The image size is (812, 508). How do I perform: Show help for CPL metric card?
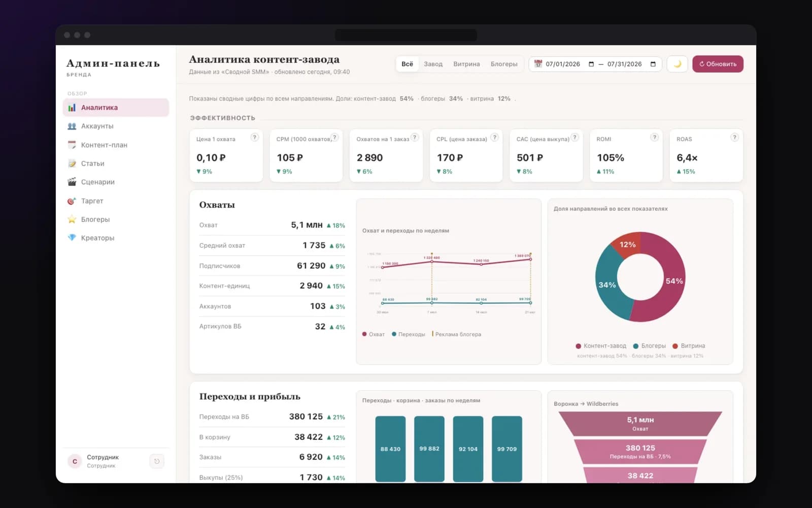494,137
